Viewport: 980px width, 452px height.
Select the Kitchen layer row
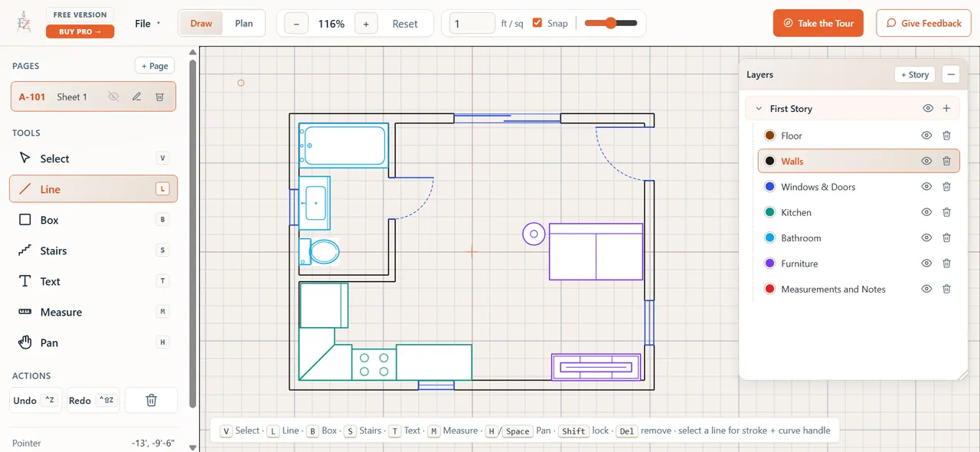click(x=858, y=212)
